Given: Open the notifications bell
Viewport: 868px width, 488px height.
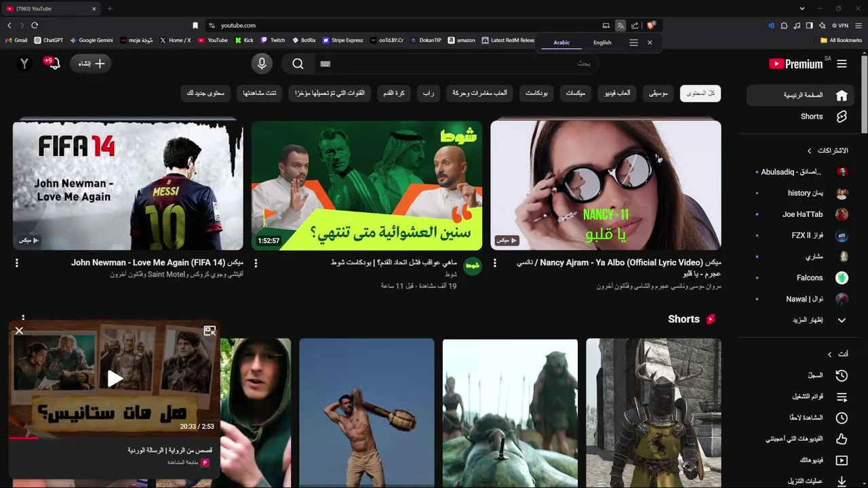Looking at the screenshot, I should point(53,63).
